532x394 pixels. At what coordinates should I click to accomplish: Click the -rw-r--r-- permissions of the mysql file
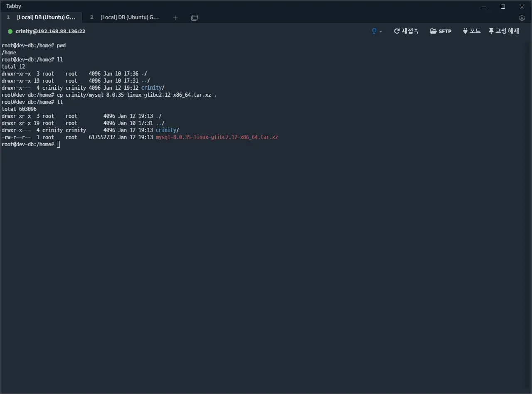pos(16,137)
